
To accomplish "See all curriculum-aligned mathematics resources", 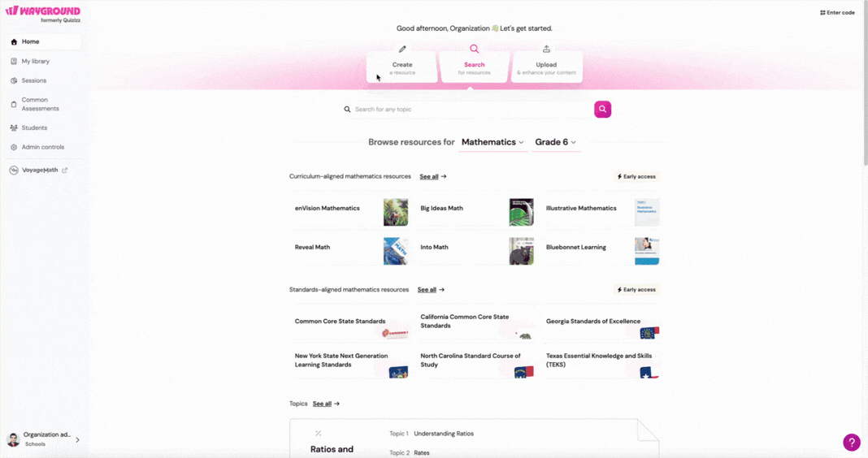I will [433, 176].
